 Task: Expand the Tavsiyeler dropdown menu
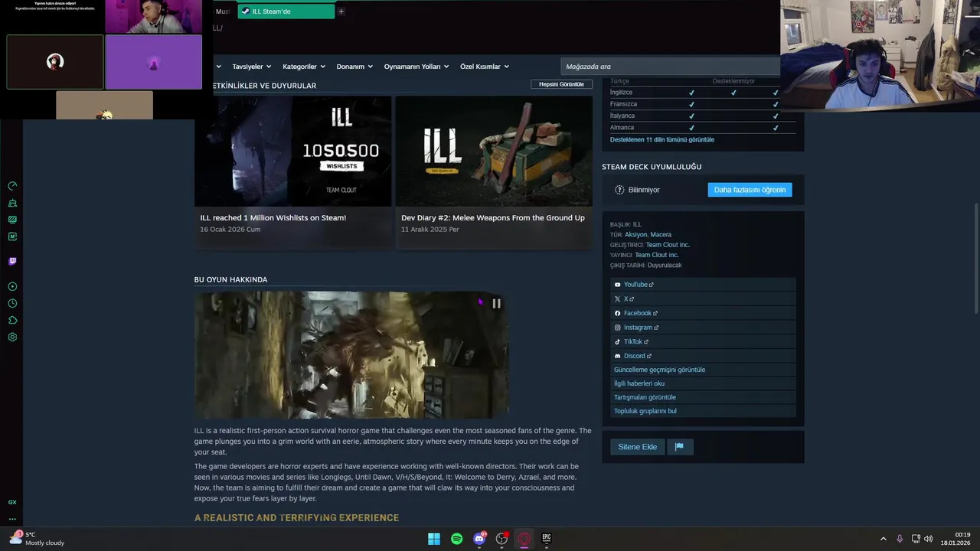coord(251,67)
